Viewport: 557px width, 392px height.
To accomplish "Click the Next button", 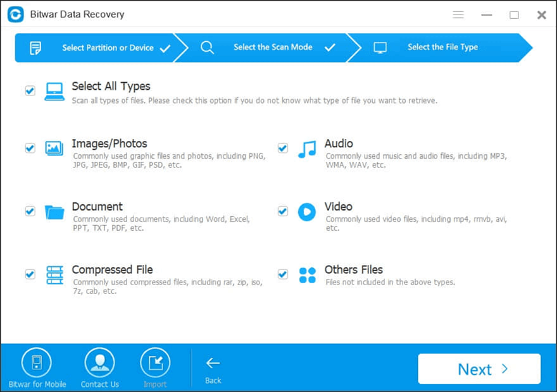I will 479,369.
